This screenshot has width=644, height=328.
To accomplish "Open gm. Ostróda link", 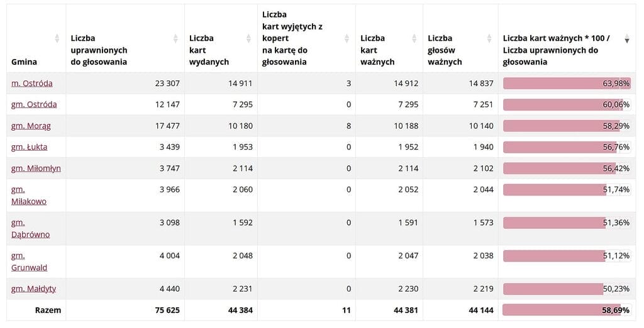I will coord(34,104).
